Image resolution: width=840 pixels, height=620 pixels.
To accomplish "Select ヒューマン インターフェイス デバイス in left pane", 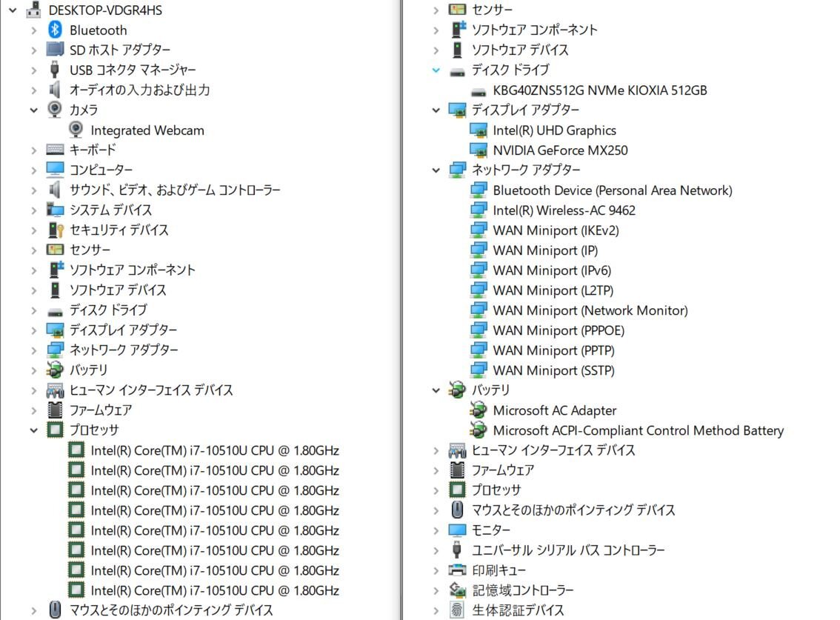I will pos(151,390).
